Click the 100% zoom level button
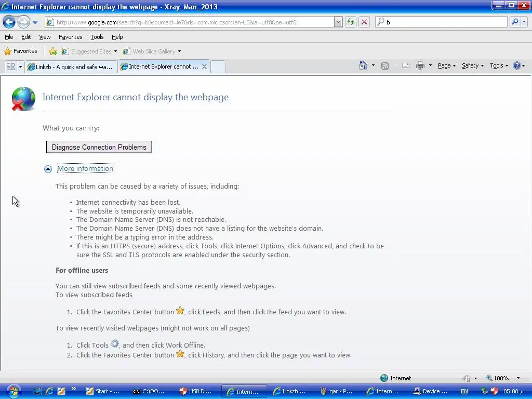532x399 pixels. pyautogui.click(x=497, y=378)
